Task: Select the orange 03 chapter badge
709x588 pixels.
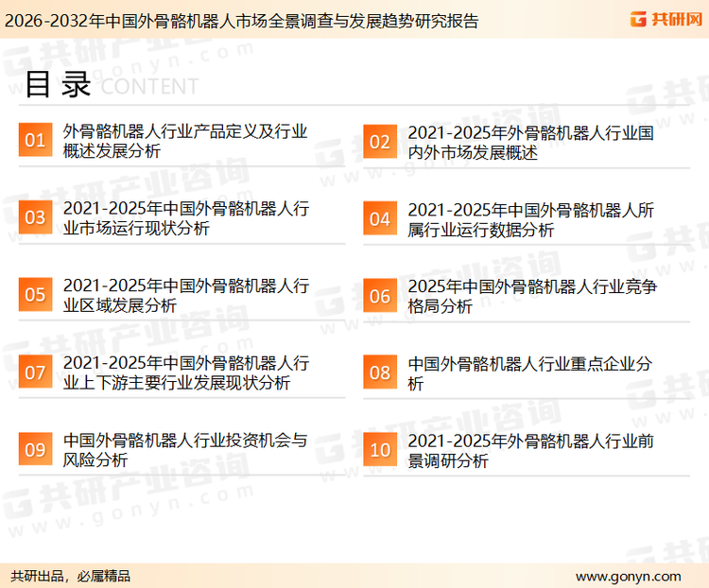Action: tap(35, 217)
